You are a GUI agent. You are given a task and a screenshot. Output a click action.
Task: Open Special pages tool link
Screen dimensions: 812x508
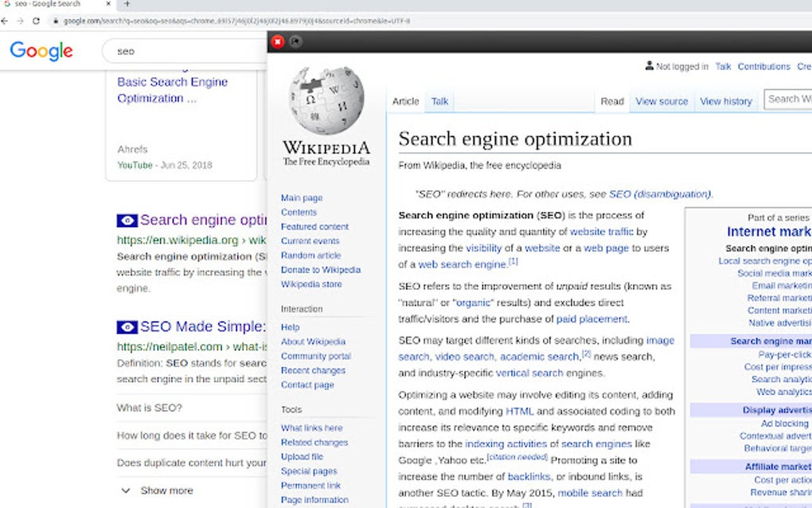tap(309, 471)
